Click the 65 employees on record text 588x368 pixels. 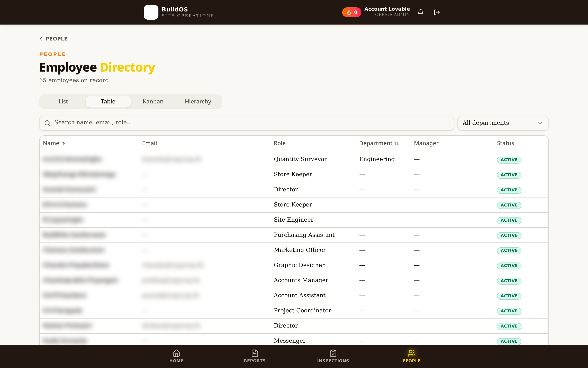click(x=75, y=80)
